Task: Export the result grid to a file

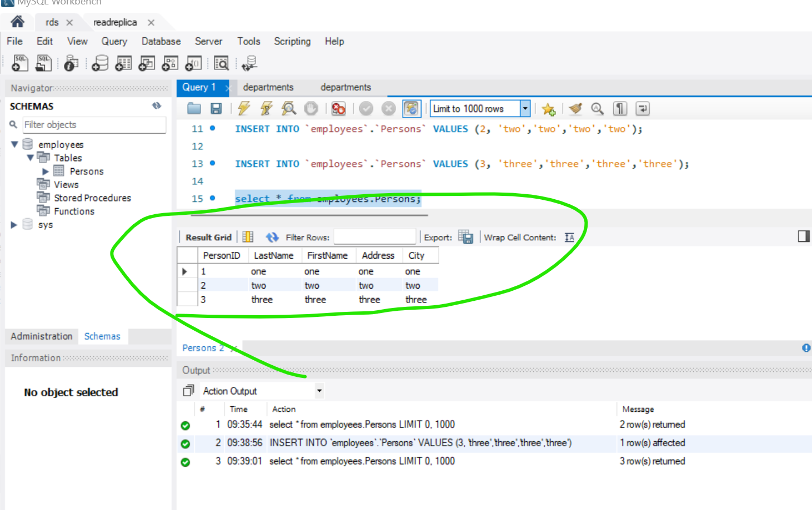Action: pos(467,237)
